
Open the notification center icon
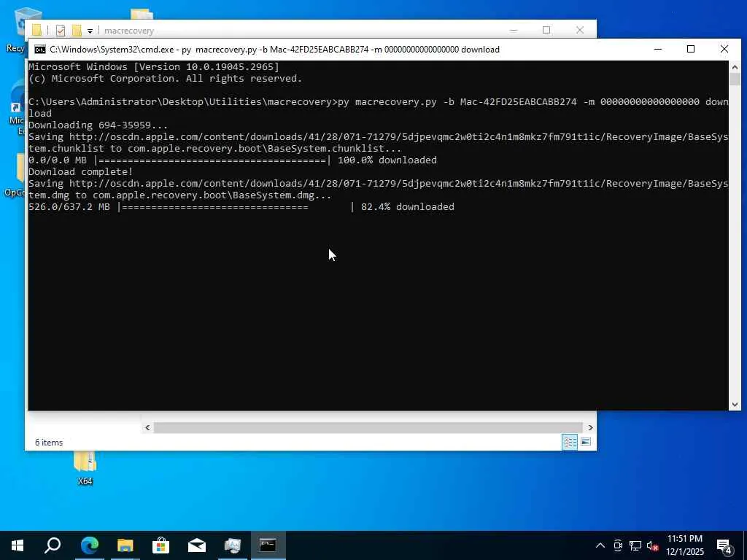point(724,545)
